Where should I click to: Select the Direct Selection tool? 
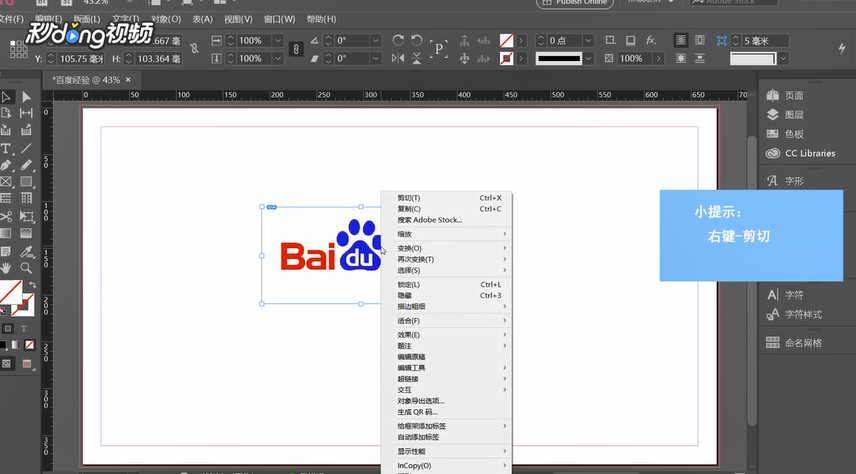click(x=26, y=97)
